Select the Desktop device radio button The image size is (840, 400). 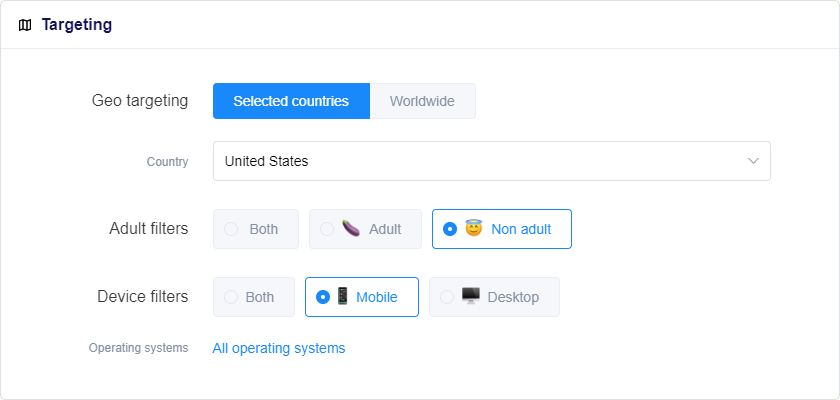[447, 297]
